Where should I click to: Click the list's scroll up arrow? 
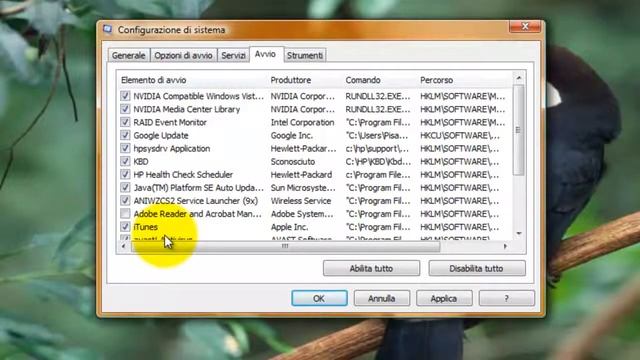point(519,78)
